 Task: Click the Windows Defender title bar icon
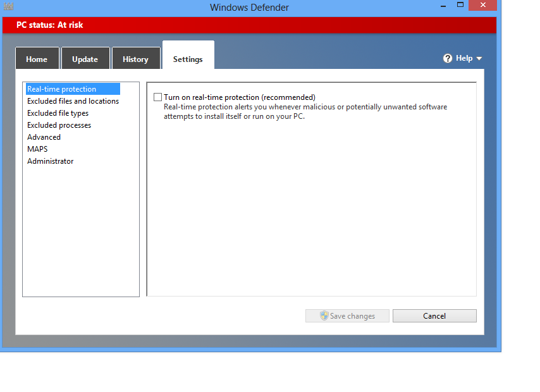[8, 6]
